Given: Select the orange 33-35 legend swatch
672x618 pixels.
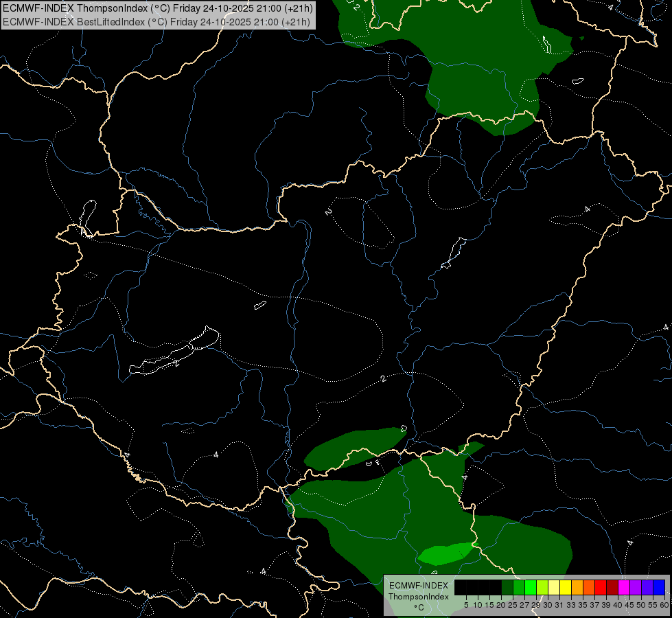Looking at the screenshot, I should click(x=577, y=587).
